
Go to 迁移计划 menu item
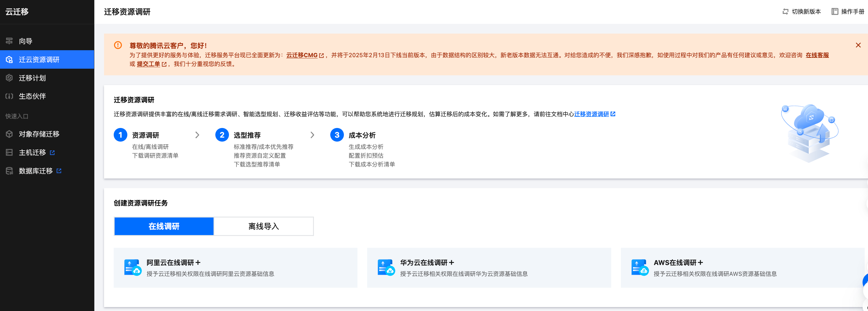click(x=47, y=78)
